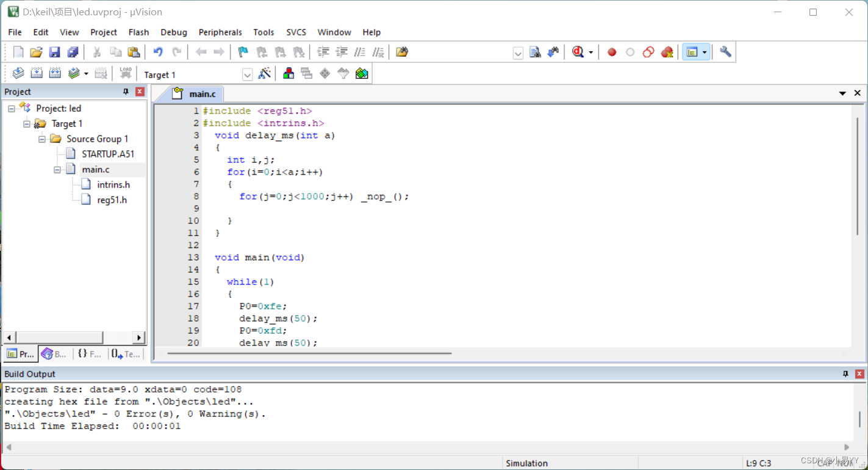This screenshot has height=470, width=868.
Task: Save the current file with the floppy icon
Action: point(55,52)
